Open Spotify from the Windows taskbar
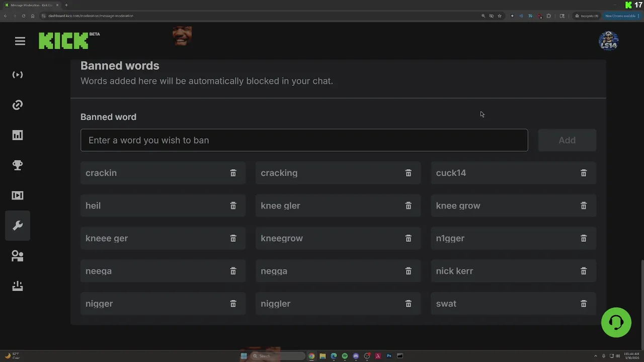Image resolution: width=644 pixels, height=362 pixels. click(345, 356)
